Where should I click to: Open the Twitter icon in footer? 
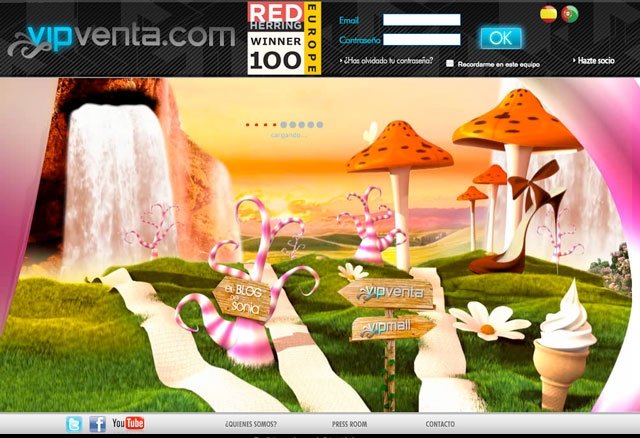[x=74, y=424]
